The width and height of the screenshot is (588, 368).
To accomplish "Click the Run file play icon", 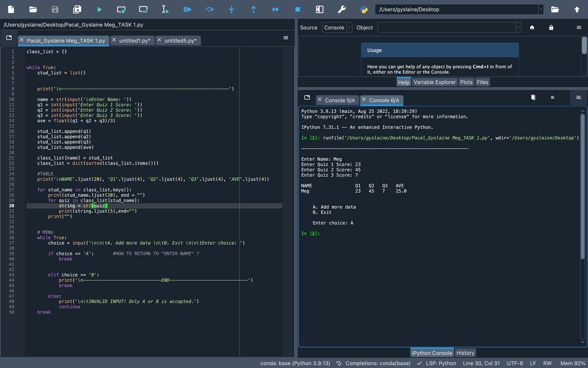I will pos(99,9).
